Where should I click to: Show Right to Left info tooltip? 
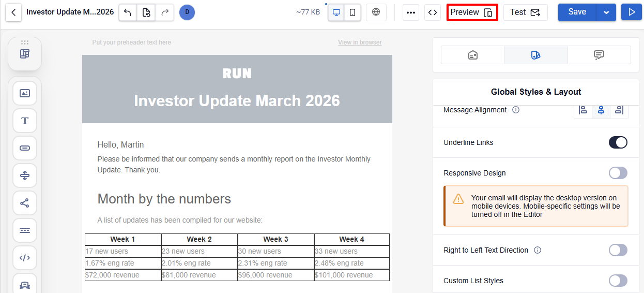pyautogui.click(x=538, y=250)
